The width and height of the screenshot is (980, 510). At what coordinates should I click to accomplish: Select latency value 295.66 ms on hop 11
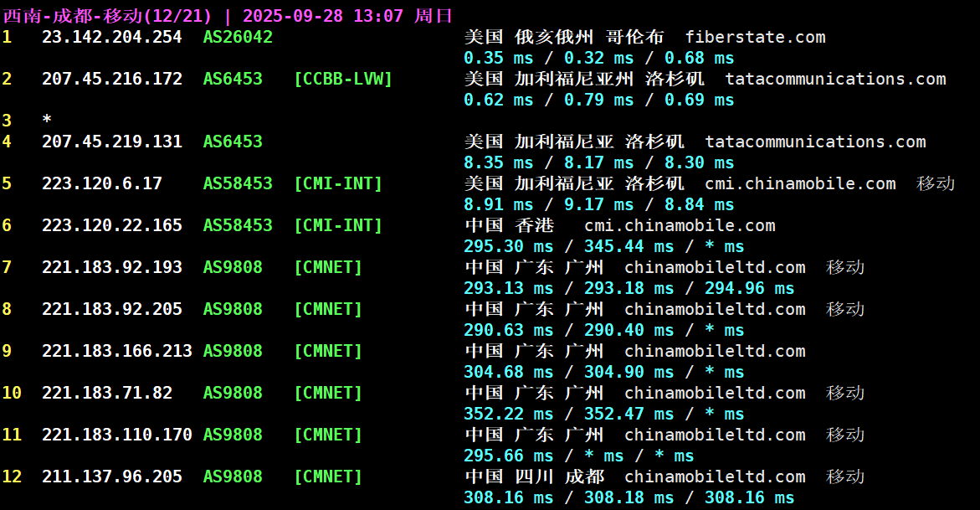pyautogui.click(x=509, y=456)
